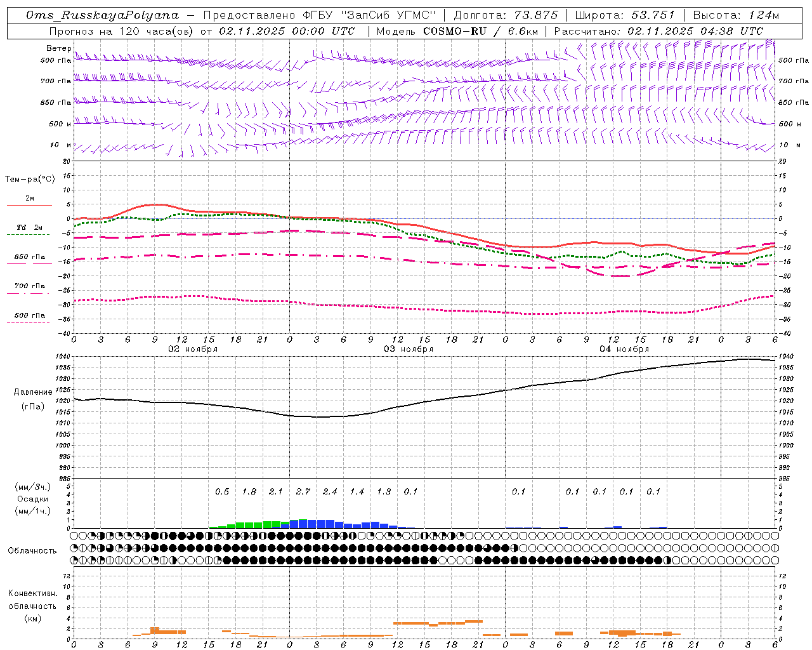Click the 1.4 precipitation value

tap(357, 491)
